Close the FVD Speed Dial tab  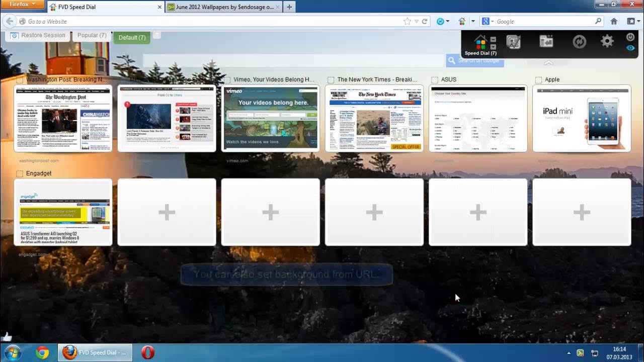click(160, 7)
